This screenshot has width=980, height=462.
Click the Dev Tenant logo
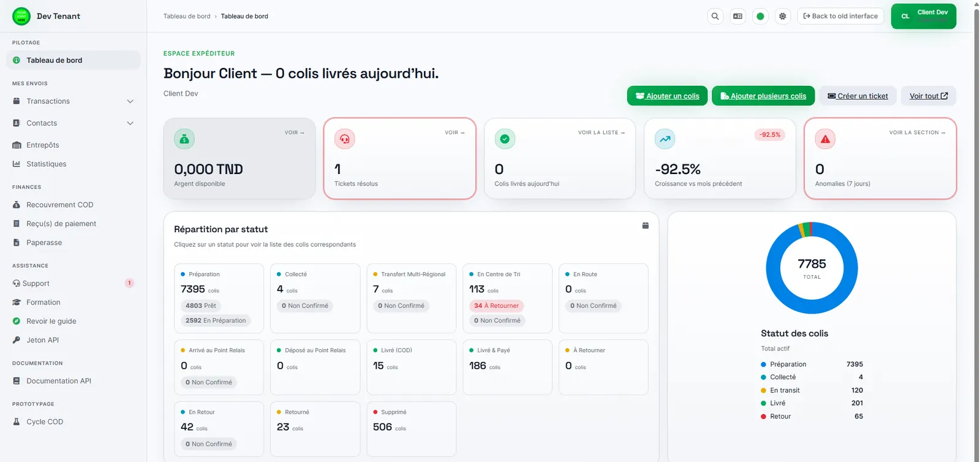tap(21, 16)
